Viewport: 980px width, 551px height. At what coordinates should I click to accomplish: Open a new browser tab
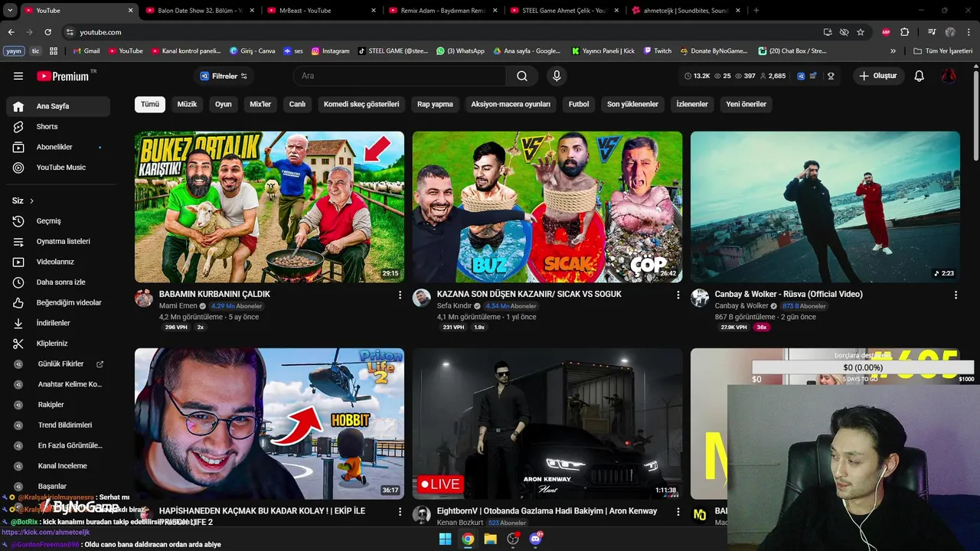pos(756,11)
